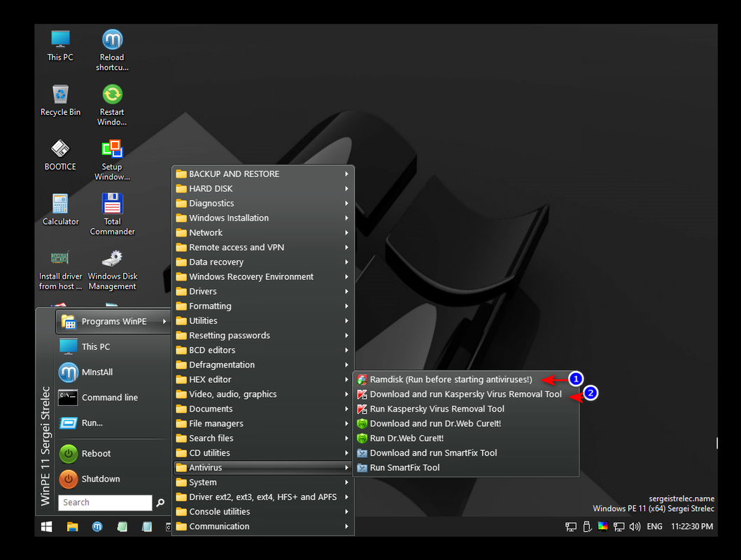Open the Formatting submenu
The width and height of the screenshot is (741, 560).
(x=263, y=306)
